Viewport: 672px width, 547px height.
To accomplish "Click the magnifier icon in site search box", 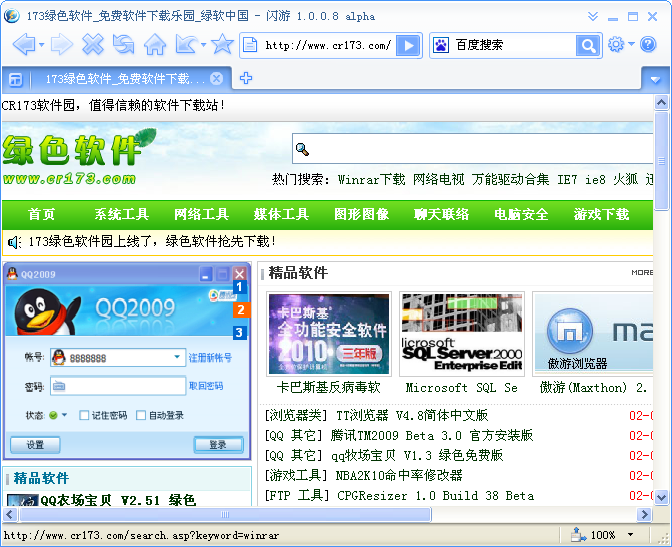I will (303, 149).
